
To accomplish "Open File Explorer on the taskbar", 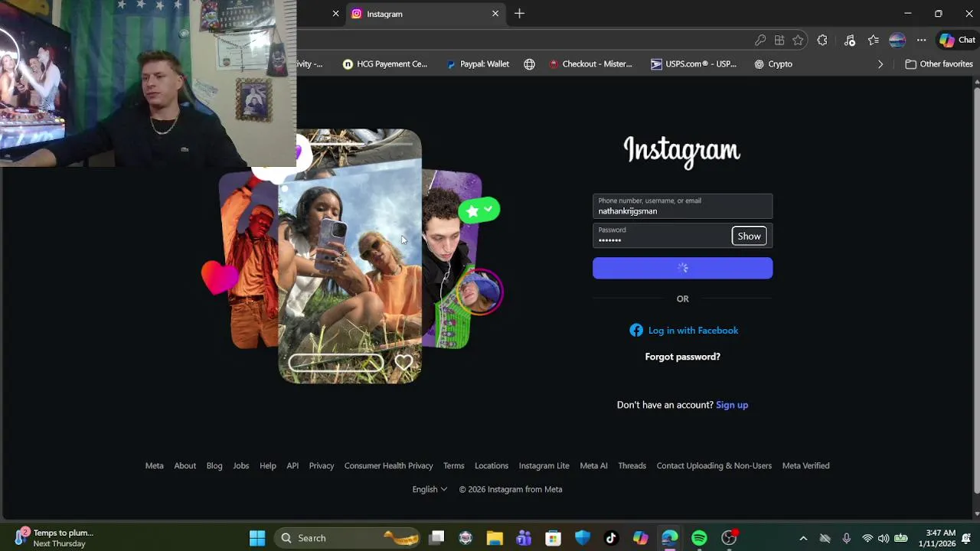I will (495, 538).
